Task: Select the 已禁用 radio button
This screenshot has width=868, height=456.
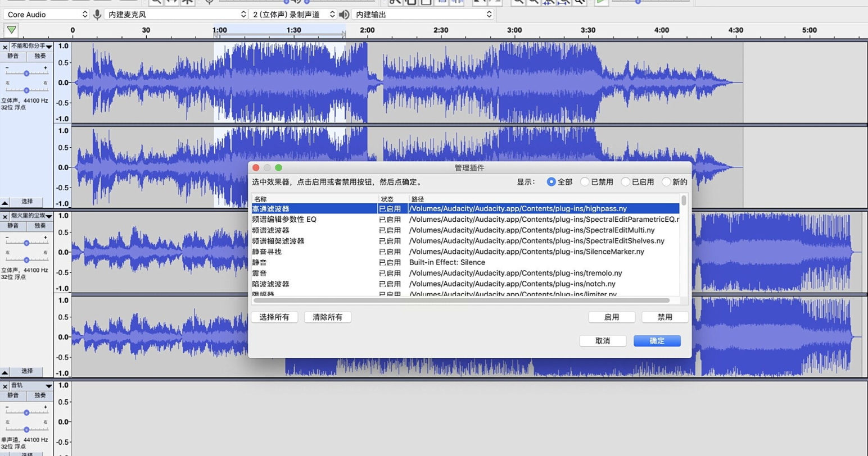Action: tap(585, 182)
